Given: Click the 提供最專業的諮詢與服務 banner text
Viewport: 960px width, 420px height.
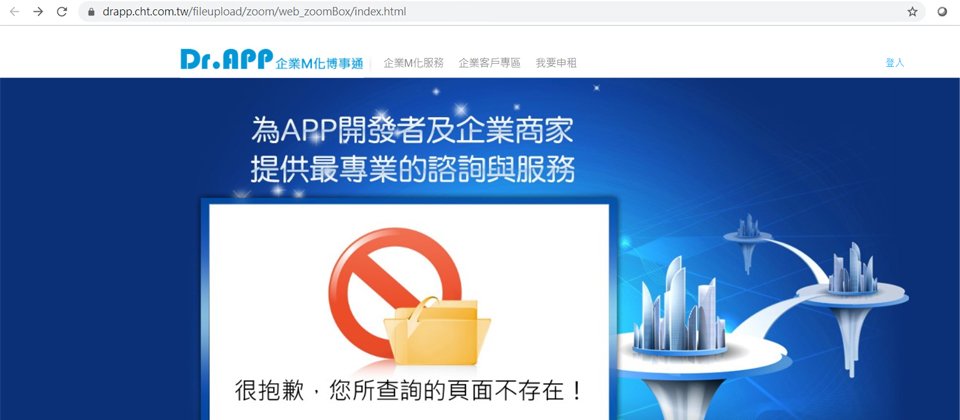Looking at the screenshot, I should 412,170.
